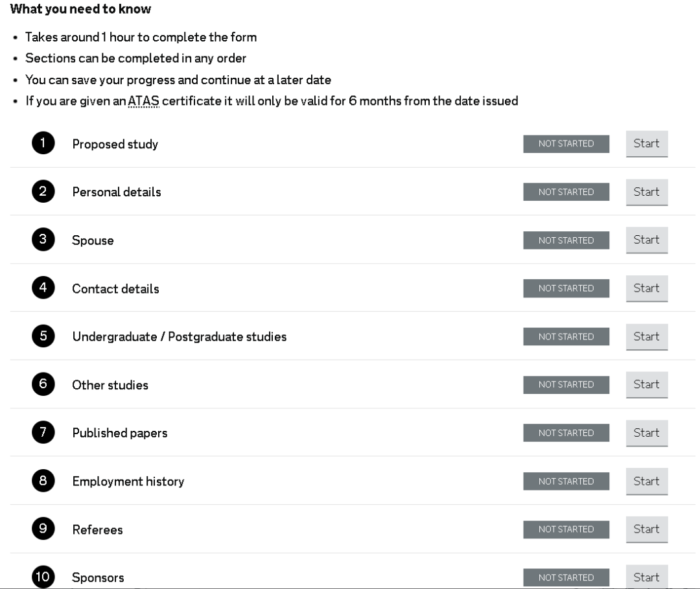Viewport: 700px width, 589px height.
Task: Click Start beside Referees
Action: (x=646, y=529)
